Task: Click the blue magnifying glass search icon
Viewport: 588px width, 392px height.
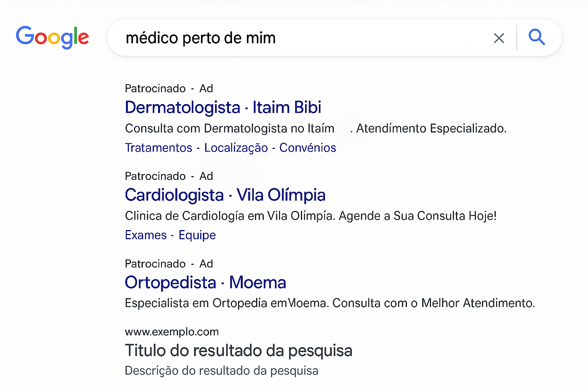Action: pyautogui.click(x=537, y=38)
